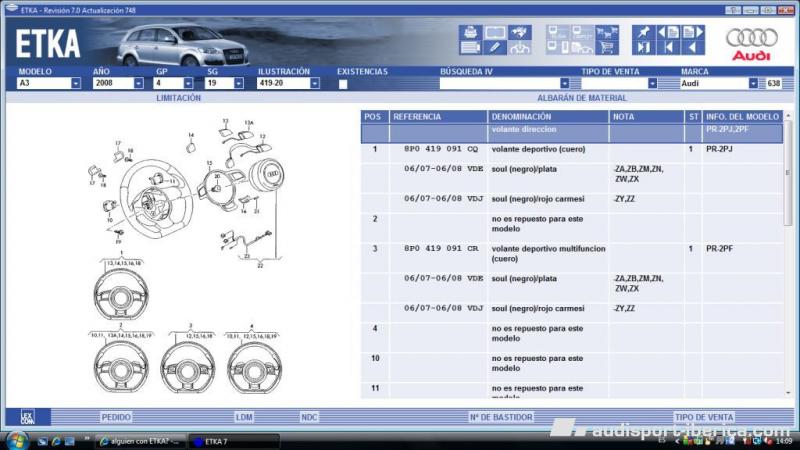Screen dimensions: 800x450
Task: Click the jump-to-first arrow icon
Action: [668, 47]
